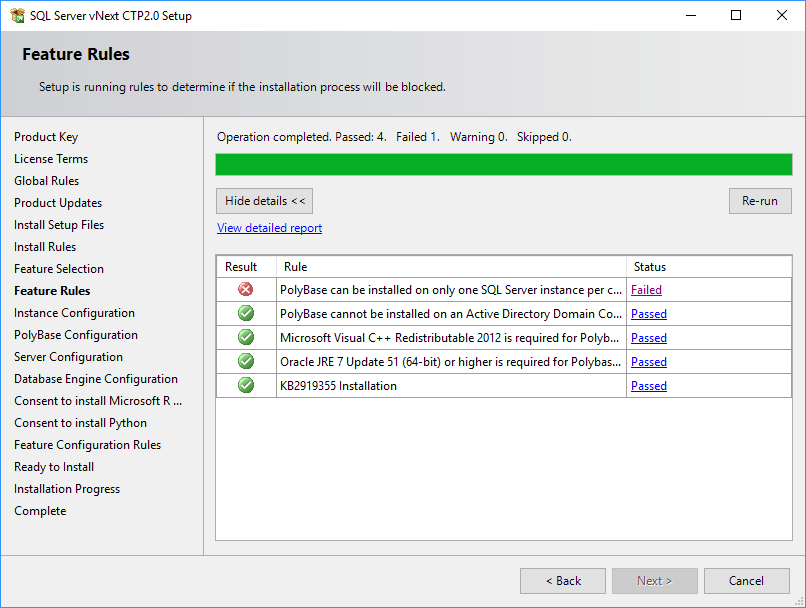Click the Status column header
The height and width of the screenshot is (608, 806).
point(649,267)
